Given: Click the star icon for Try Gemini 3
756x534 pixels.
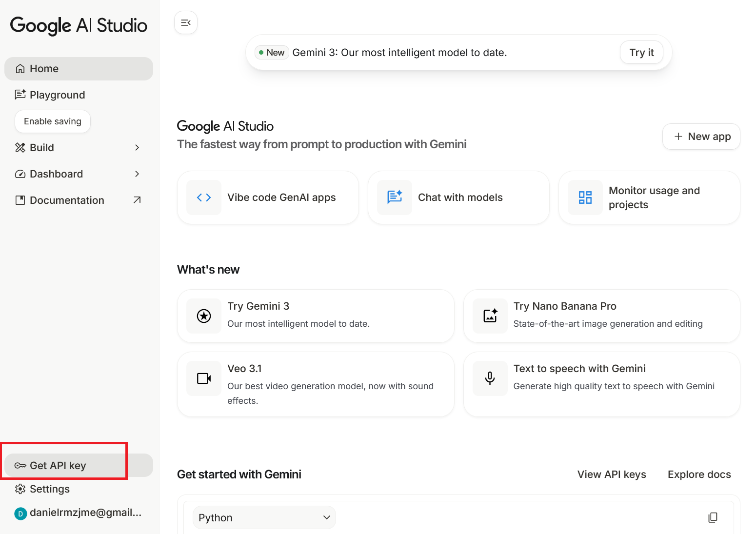Looking at the screenshot, I should pos(204,316).
